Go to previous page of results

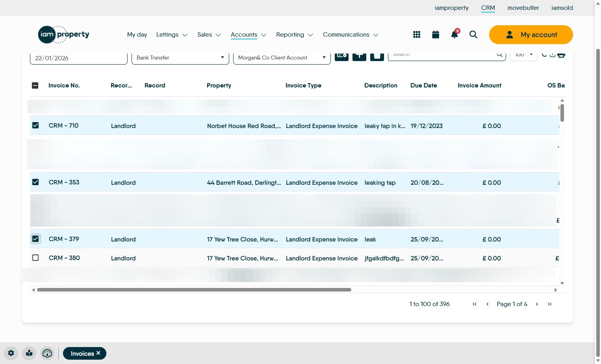[x=488, y=304]
